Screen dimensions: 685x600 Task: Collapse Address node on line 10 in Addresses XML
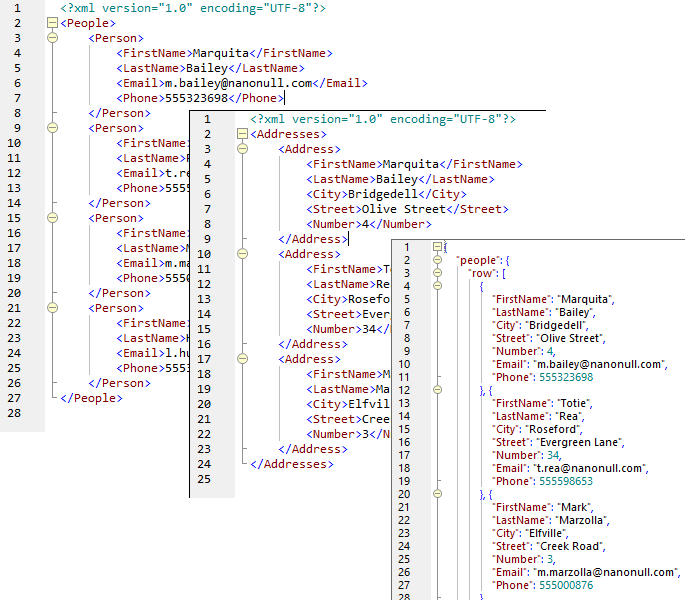[x=242, y=254]
